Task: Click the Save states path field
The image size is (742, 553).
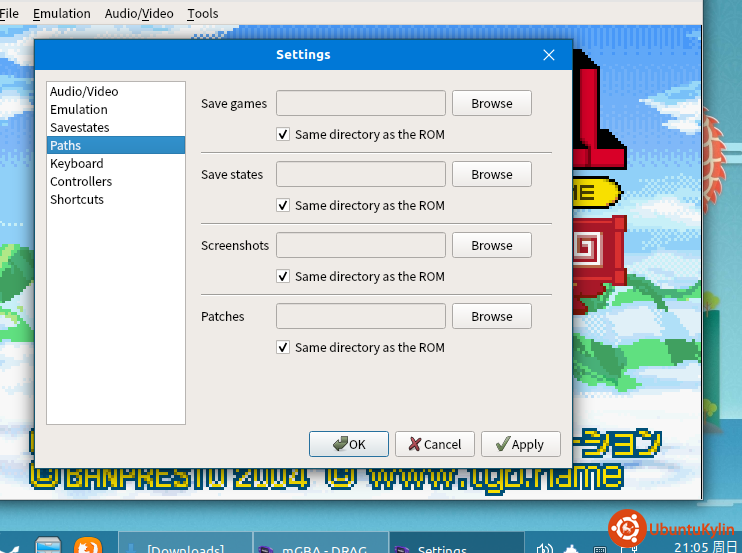Action: coord(361,174)
